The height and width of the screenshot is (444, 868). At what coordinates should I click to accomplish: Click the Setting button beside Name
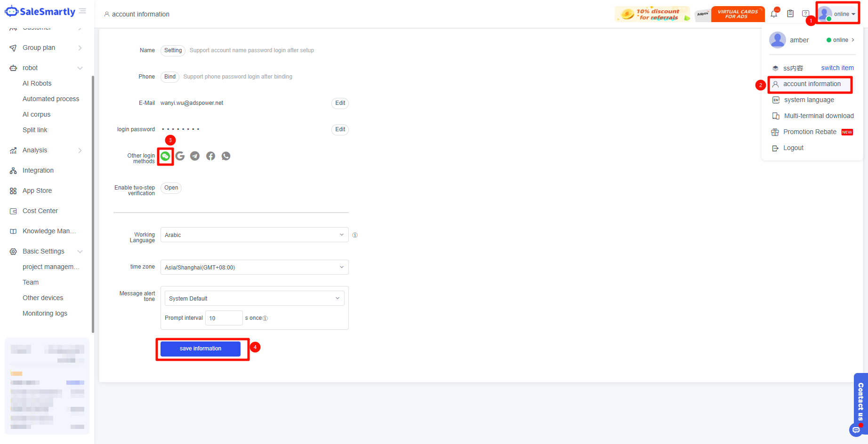point(173,51)
